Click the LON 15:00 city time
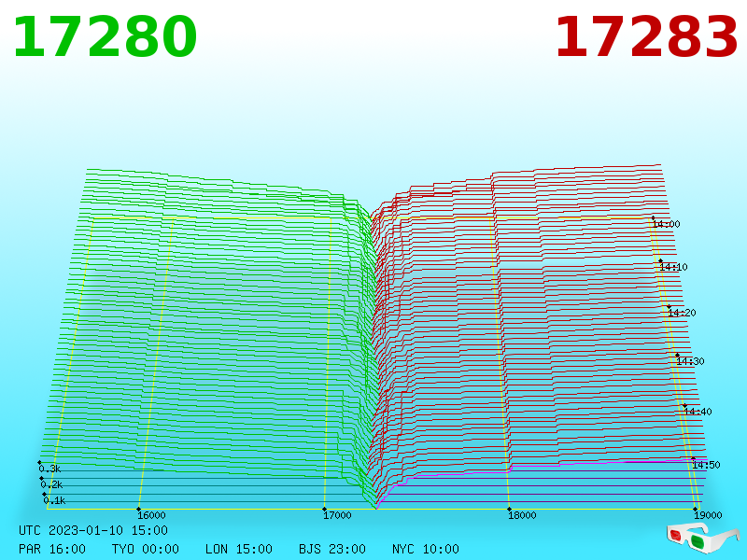Viewport: 747px width, 560px height. pyautogui.click(x=239, y=549)
